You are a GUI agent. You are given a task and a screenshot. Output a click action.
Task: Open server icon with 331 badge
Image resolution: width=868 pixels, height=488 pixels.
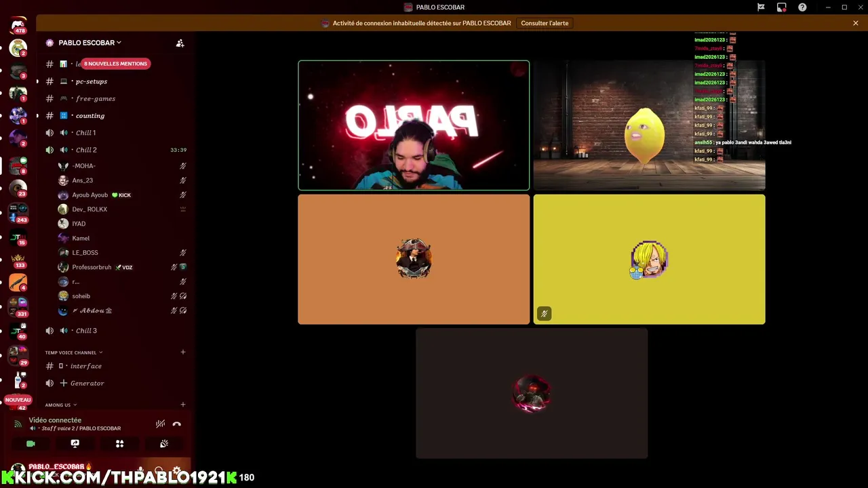(18, 306)
